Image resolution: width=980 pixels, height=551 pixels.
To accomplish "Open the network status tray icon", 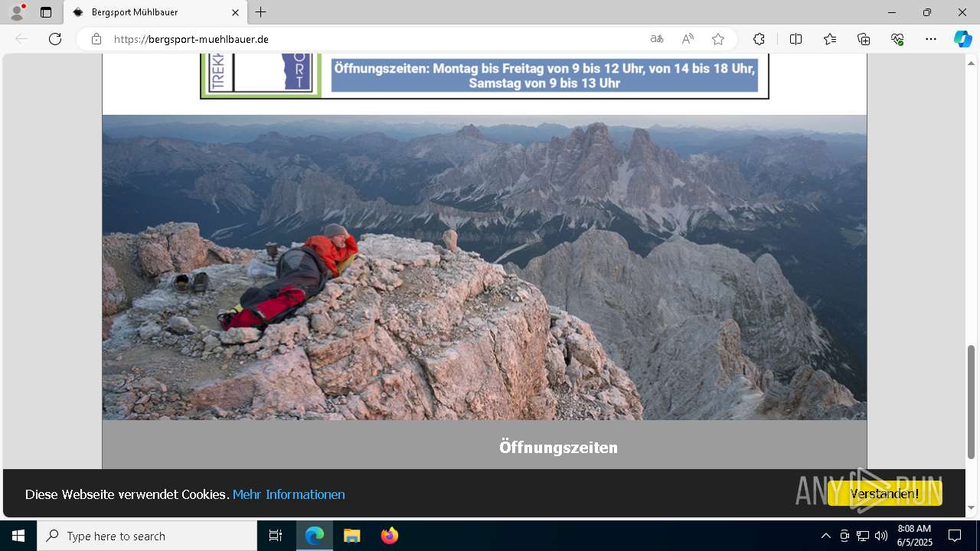I will coord(863,536).
